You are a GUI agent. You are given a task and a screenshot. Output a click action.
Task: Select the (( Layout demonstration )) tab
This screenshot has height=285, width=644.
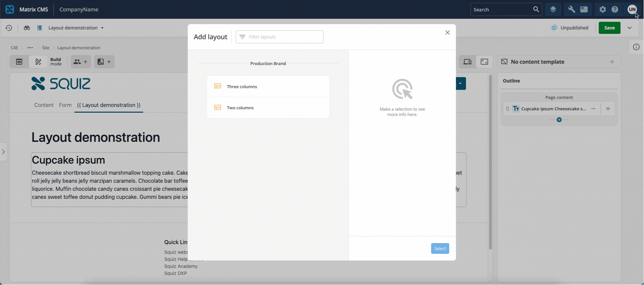pyautogui.click(x=109, y=105)
